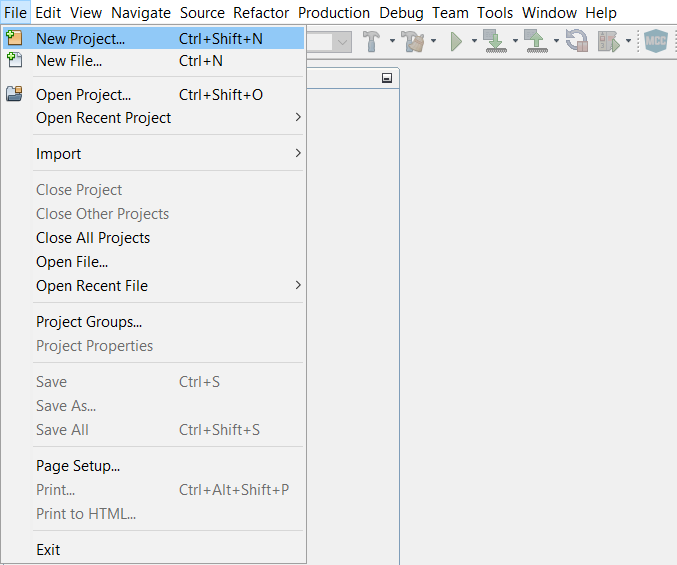This screenshot has height=565, width=677.
Task: Minimize the left panel window group
Action: point(387,78)
